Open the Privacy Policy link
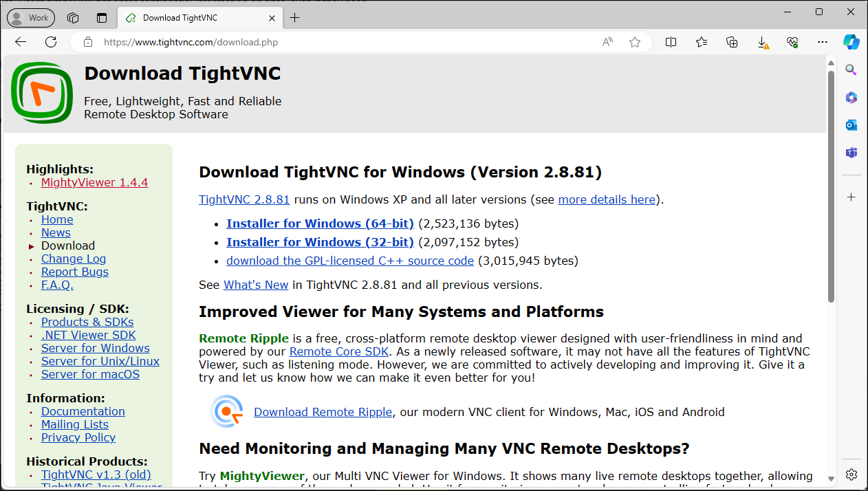 pyautogui.click(x=78, y=437)
